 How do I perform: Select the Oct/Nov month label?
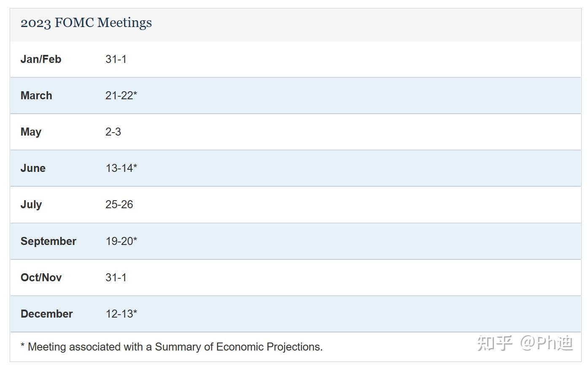point(41,277)
